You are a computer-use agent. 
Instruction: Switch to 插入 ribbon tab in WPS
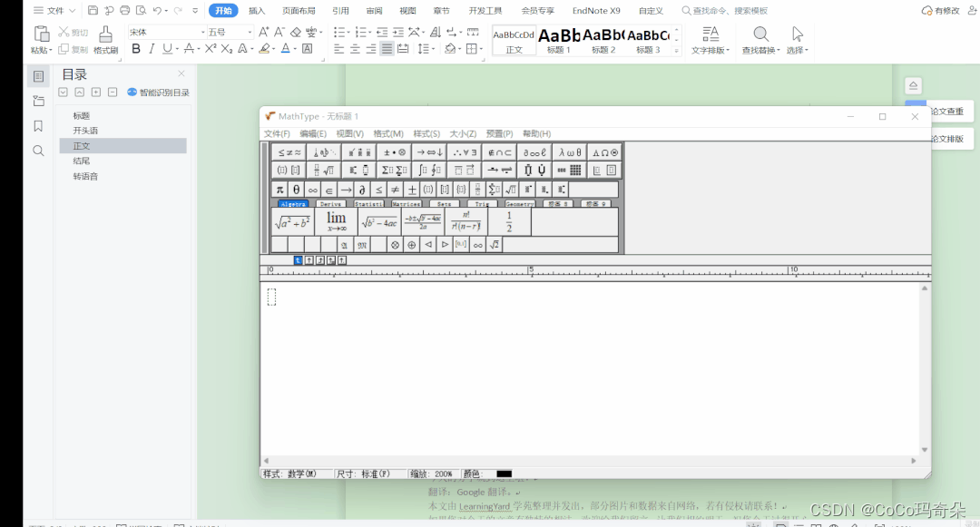[257, 11]
